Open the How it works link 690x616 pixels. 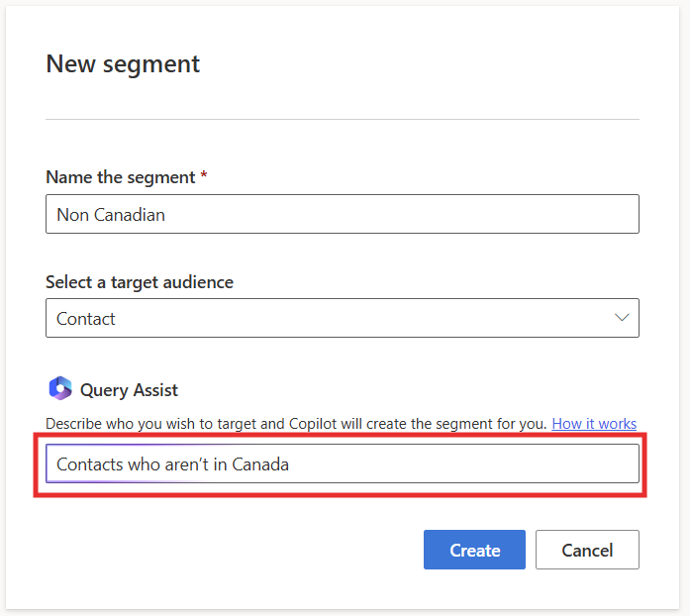[x=594, y=424]
